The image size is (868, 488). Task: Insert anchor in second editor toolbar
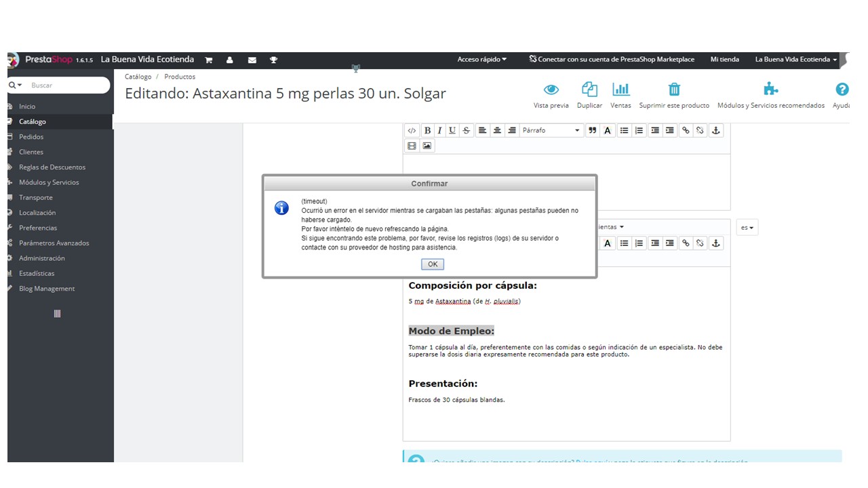pos(716,243)
